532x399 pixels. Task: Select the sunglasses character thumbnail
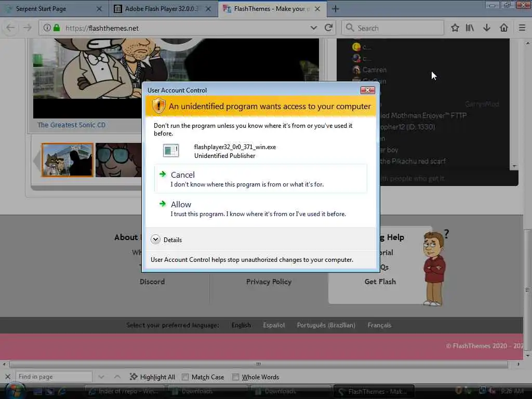pos(118,160)
